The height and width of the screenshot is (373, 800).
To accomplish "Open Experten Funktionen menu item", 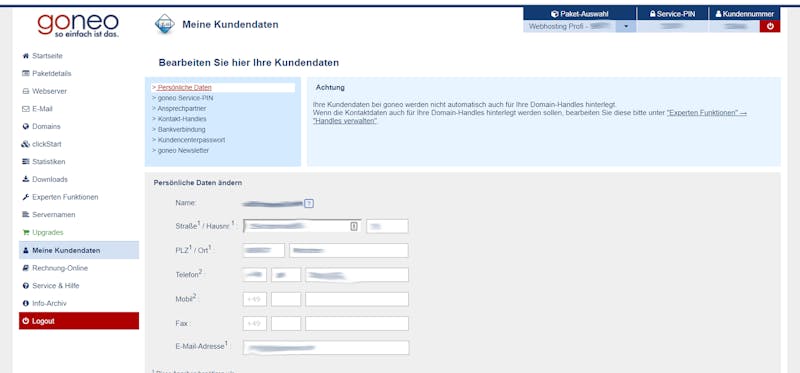I will tap(65, 197).
